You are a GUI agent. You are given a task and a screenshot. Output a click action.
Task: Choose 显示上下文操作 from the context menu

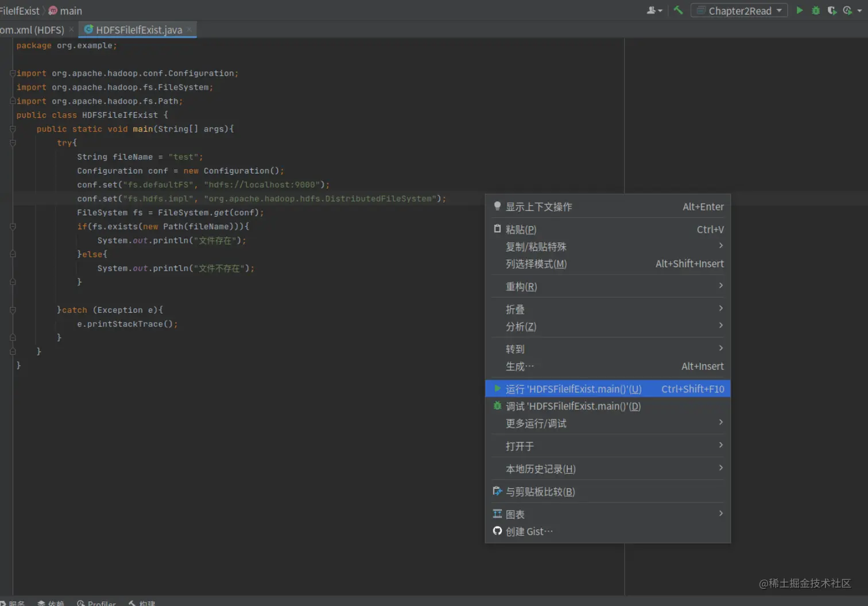click(x=608, y=207)
